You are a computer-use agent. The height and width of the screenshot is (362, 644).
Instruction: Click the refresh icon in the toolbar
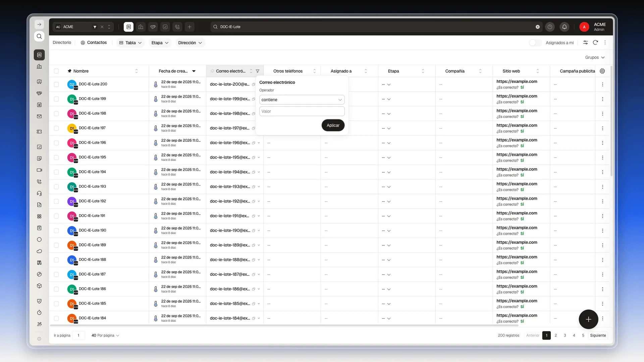(x=595, y=43)
